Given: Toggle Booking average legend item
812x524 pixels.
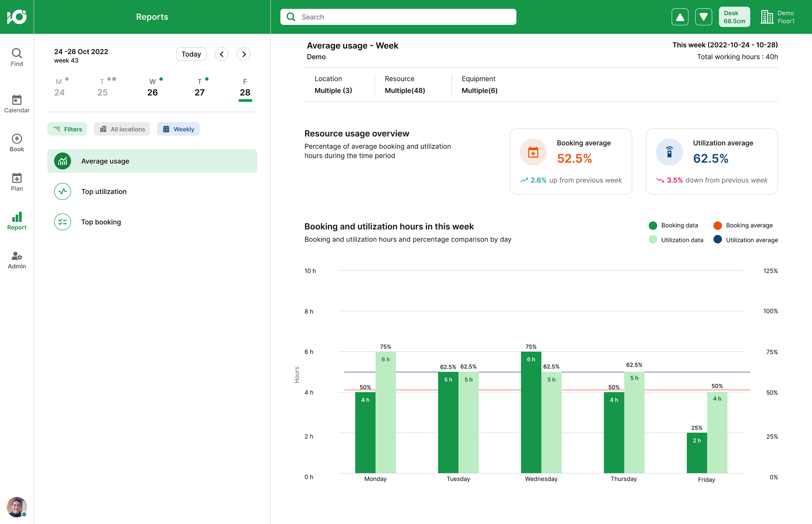Looking at the screenshot, I should (743, 225).
